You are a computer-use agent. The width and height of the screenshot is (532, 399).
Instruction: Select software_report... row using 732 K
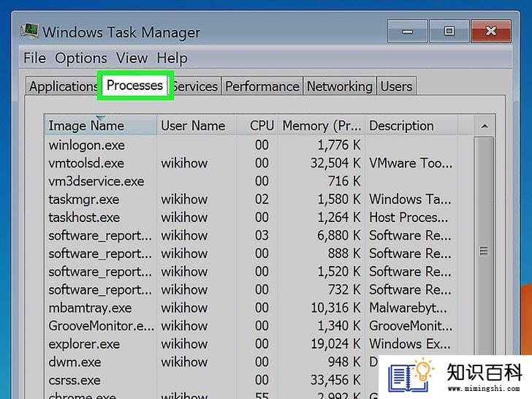tap(259, 289)
